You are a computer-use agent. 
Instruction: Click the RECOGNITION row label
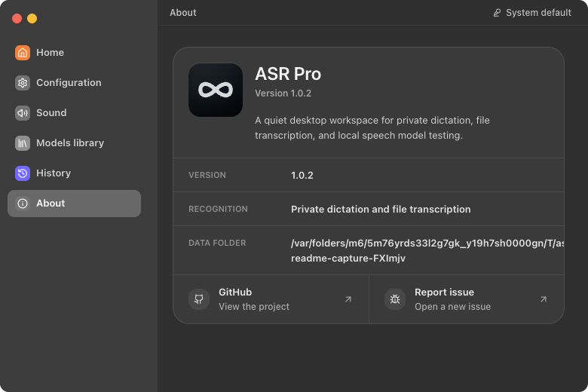click(218, 210)
